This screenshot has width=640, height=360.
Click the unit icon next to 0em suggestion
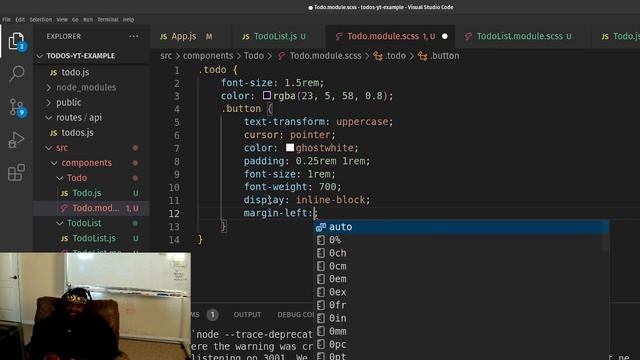[321, 279]
